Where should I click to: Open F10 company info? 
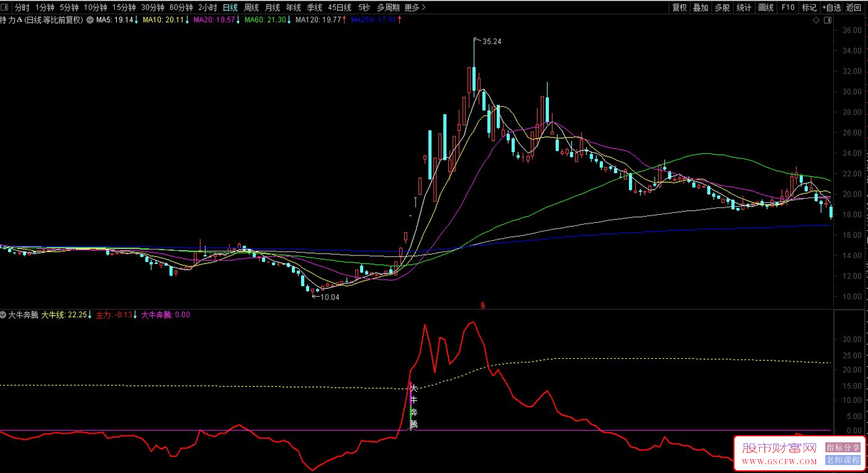coord(788,8)
